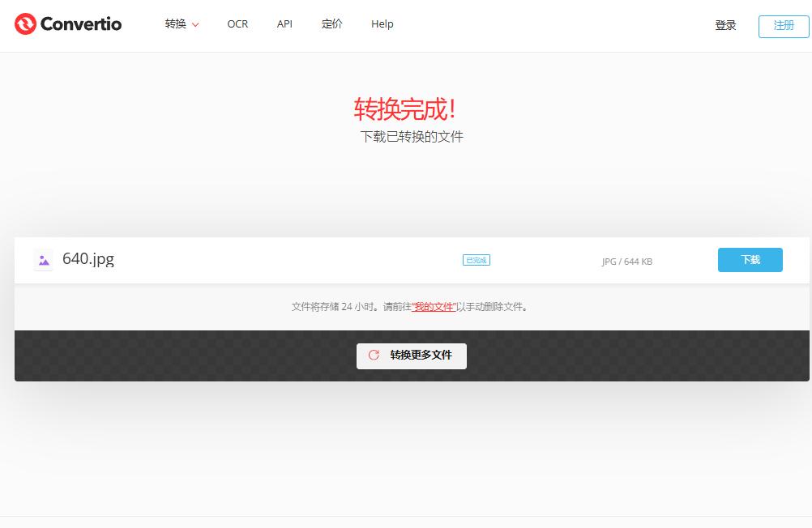Click the red refresh arrow icon
Image resolution: width=812 pixels, height=528 pixels.
(374, 355)
